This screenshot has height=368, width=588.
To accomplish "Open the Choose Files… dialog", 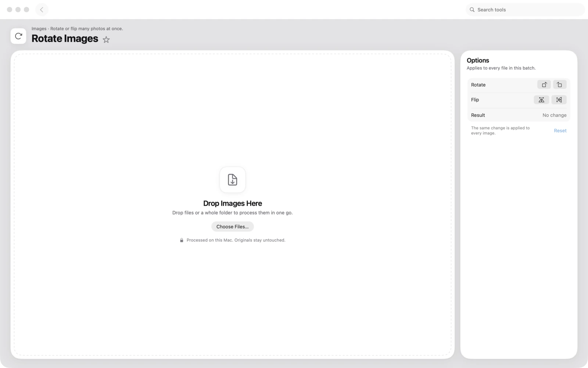I will [x=233, y=227].
